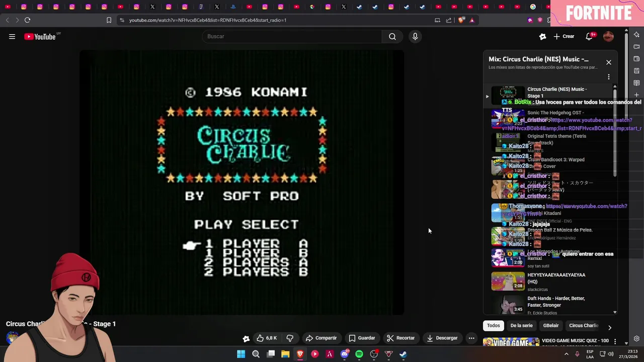
Task: Select the GBelair filter chip
Action: pyautogui.click(x=551, y=325)
